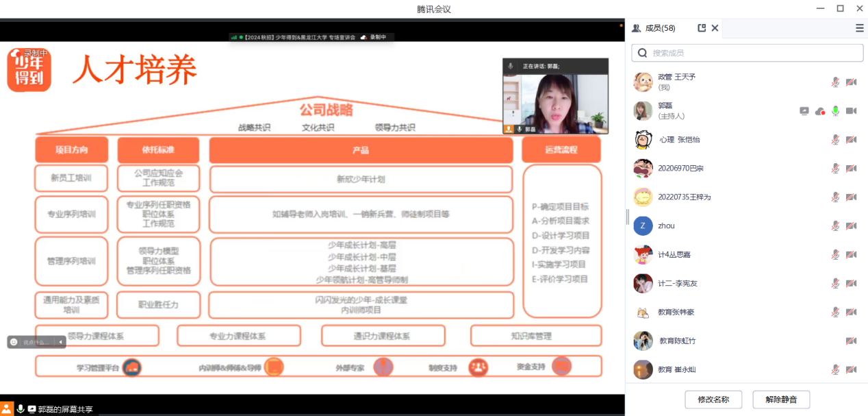Click 郭磊's camera icon in member list
868x416 pixels.
(851, 111)
